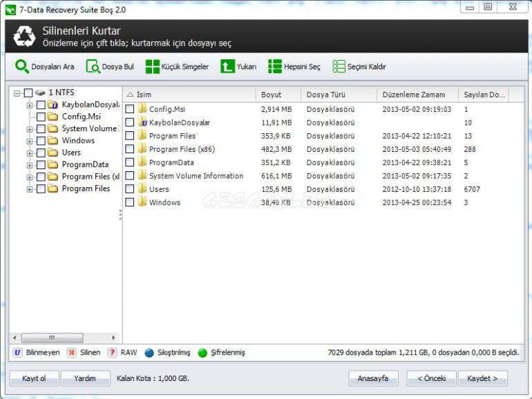Click the 482,3 MB size cell

point(276,149)
